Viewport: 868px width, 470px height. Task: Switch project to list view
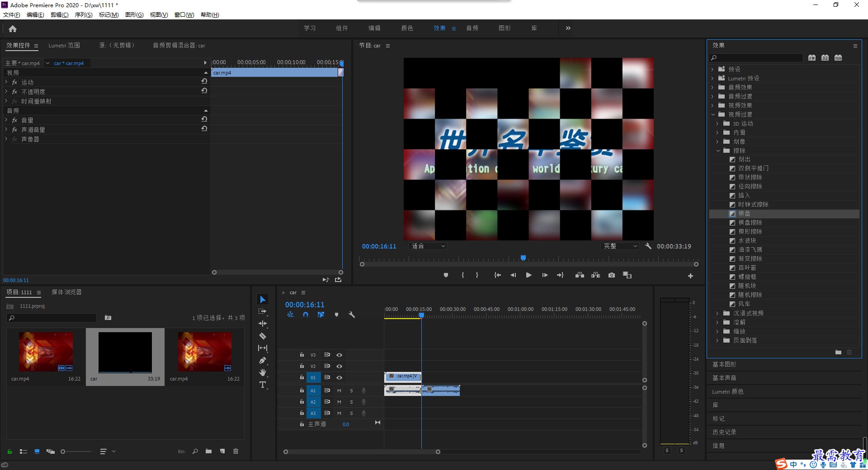24,451
